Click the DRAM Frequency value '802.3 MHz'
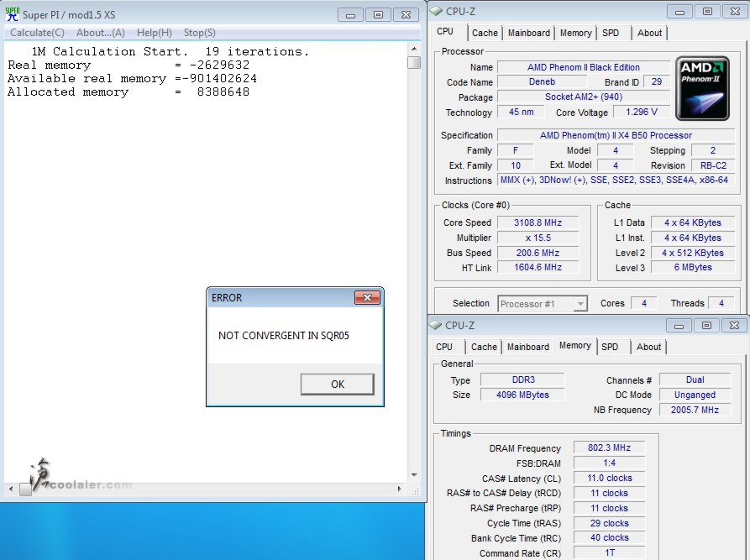Screen dimensions: 750x560 click(x=610, y=447)
